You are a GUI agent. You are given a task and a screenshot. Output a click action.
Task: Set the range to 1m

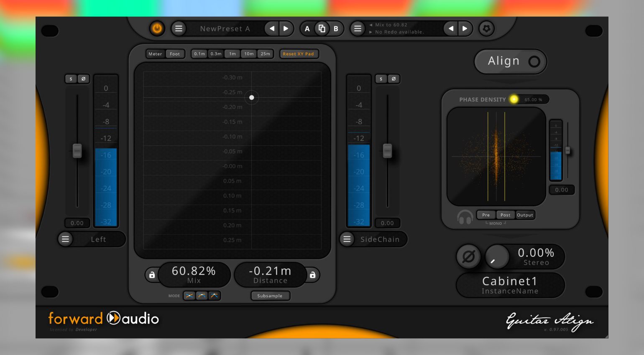click(233, 54)
